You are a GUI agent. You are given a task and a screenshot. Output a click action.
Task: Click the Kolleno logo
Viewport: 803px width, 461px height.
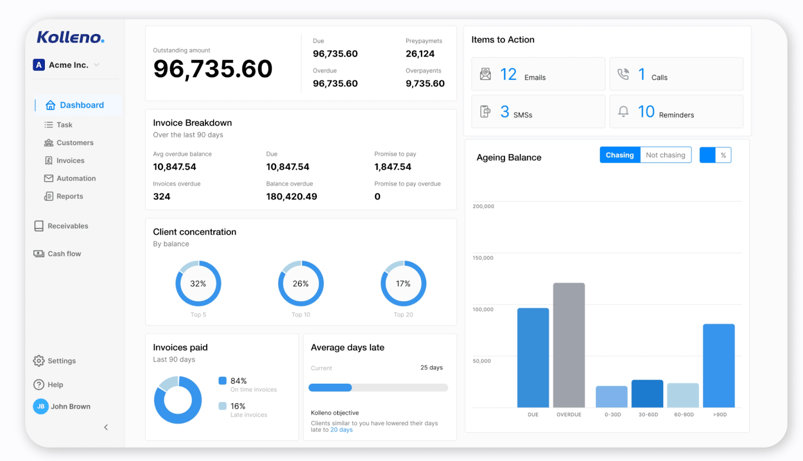(70, 38)
